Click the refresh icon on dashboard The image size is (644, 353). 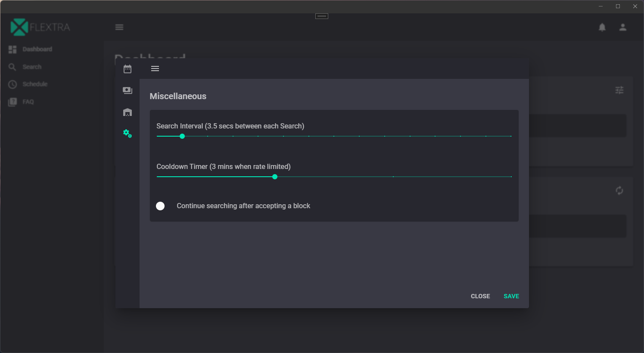click(x=619, y=191)
